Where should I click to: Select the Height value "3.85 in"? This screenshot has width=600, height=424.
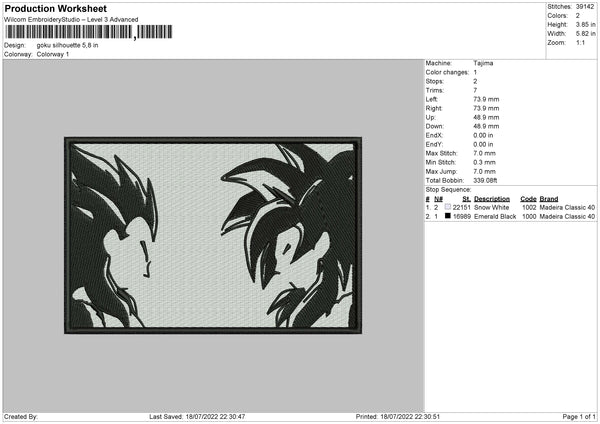pyautogui.click(x=585, y=24)
